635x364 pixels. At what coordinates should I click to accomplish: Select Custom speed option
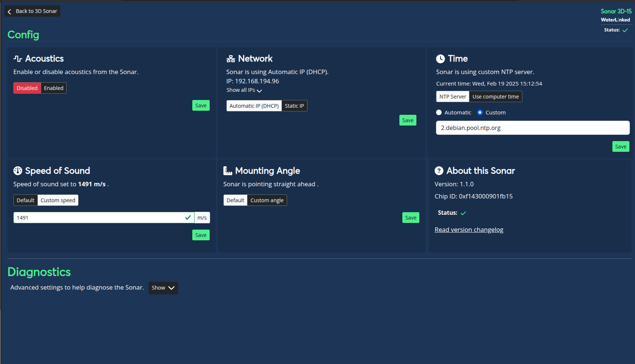click(58, 200)
